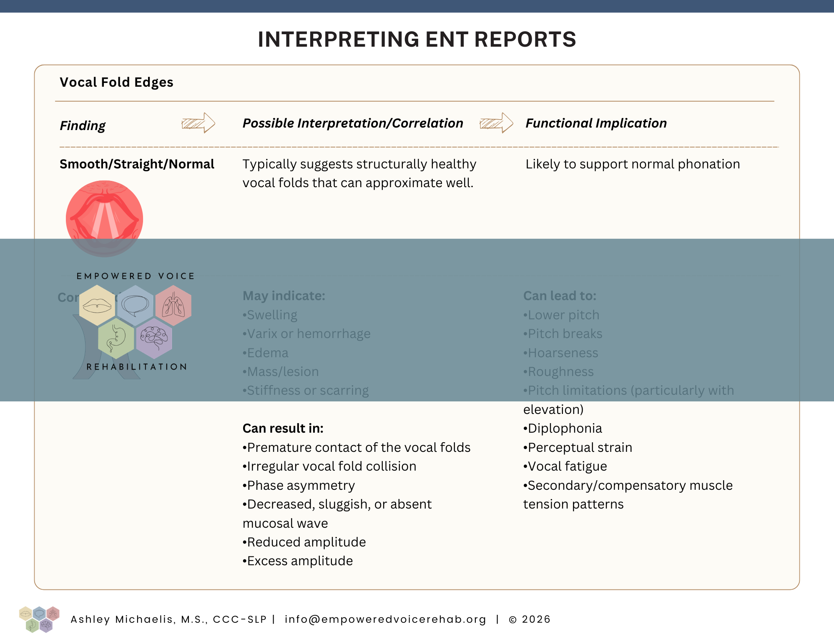
Task: Click the lungs hexagon icon
Action: click(173, 305)
